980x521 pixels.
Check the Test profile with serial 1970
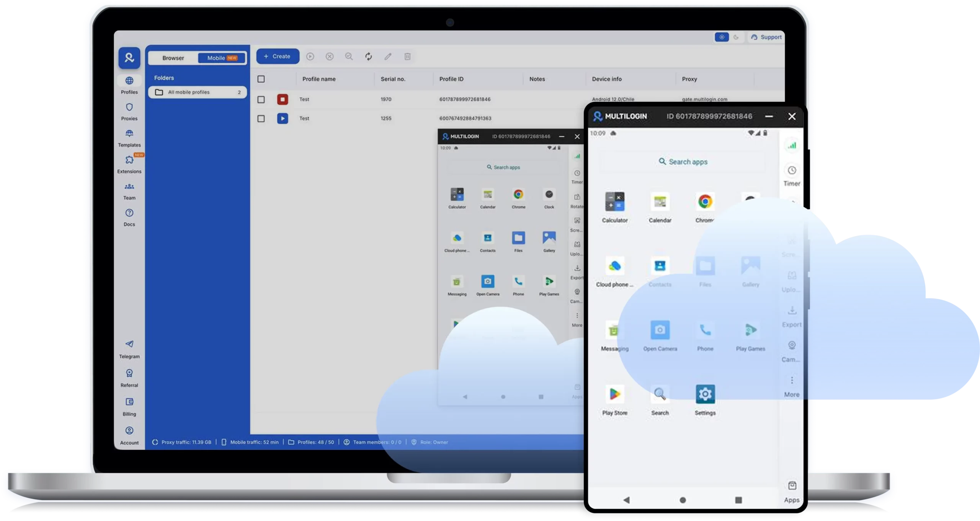[x=261, y=99]
